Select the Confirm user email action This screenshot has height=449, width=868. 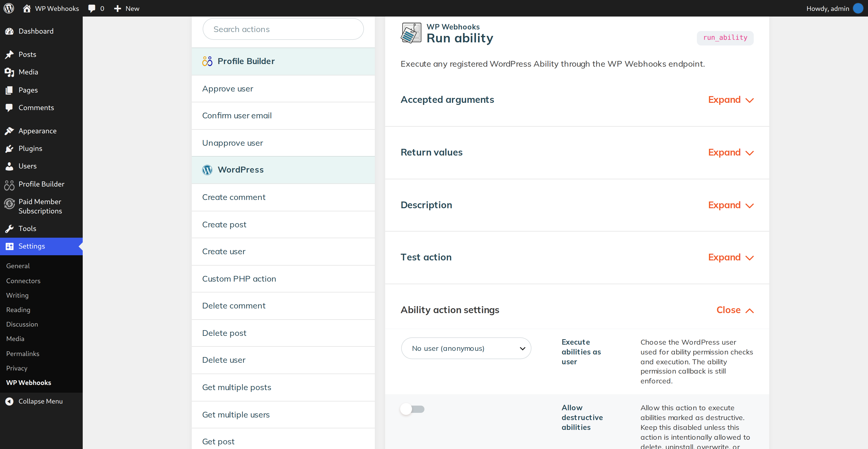(283, 115)
